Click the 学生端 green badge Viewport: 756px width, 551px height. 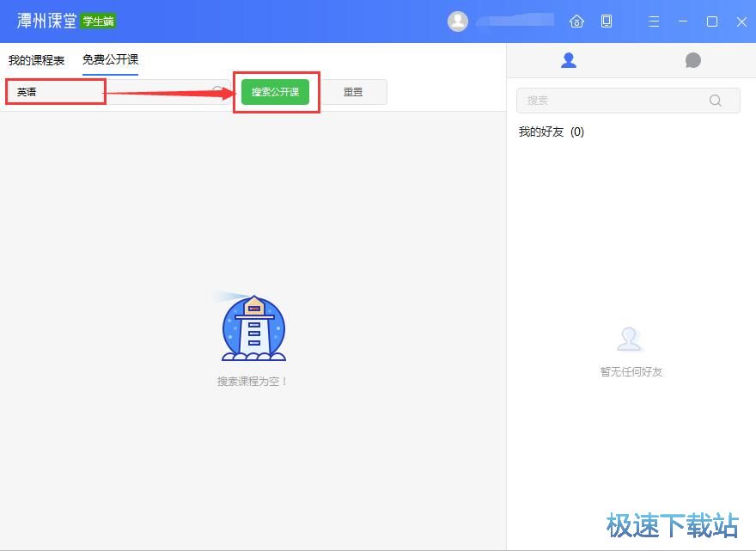98,21
